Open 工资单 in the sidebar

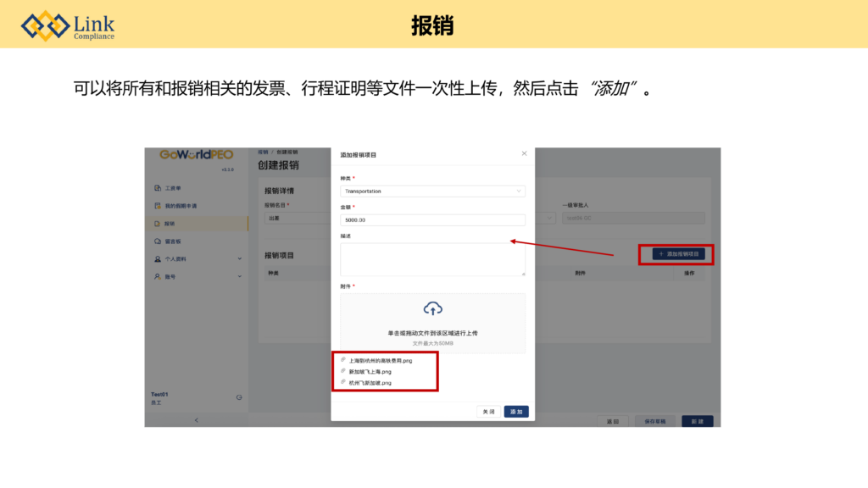172,188
